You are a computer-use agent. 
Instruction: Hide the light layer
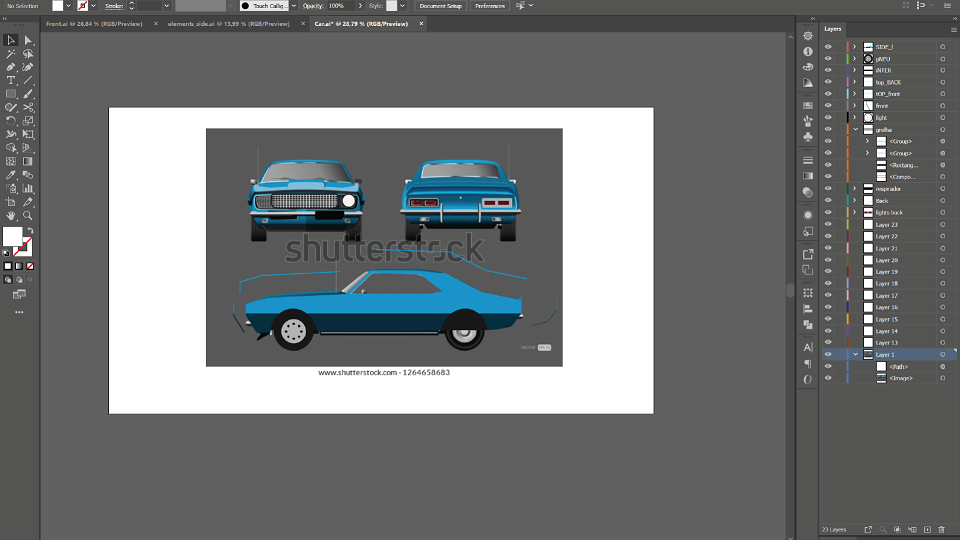(x=828, y=118)
